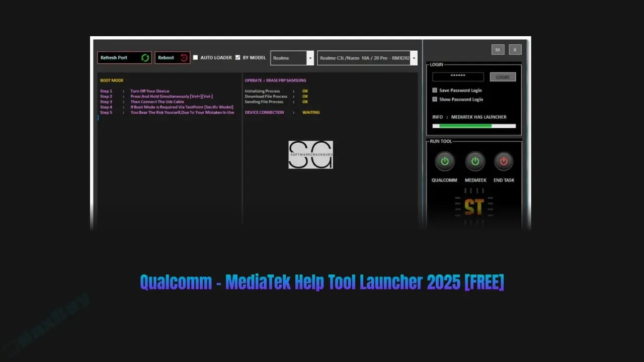Viewport: 644px width, 362px height.
Task: Click 'Press And Hold Simultaneously' step text
Action: pyautogui.click(x=172, y=97)
